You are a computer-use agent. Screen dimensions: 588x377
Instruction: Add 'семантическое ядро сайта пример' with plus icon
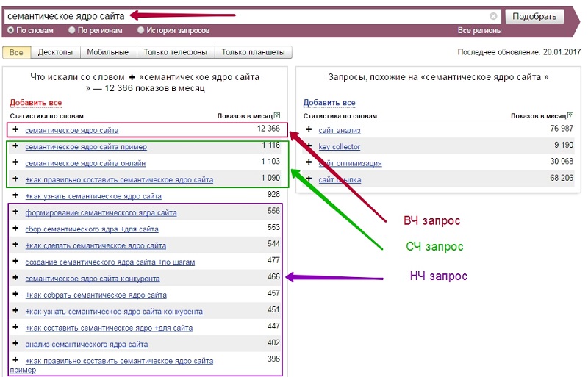coord(15,146)
